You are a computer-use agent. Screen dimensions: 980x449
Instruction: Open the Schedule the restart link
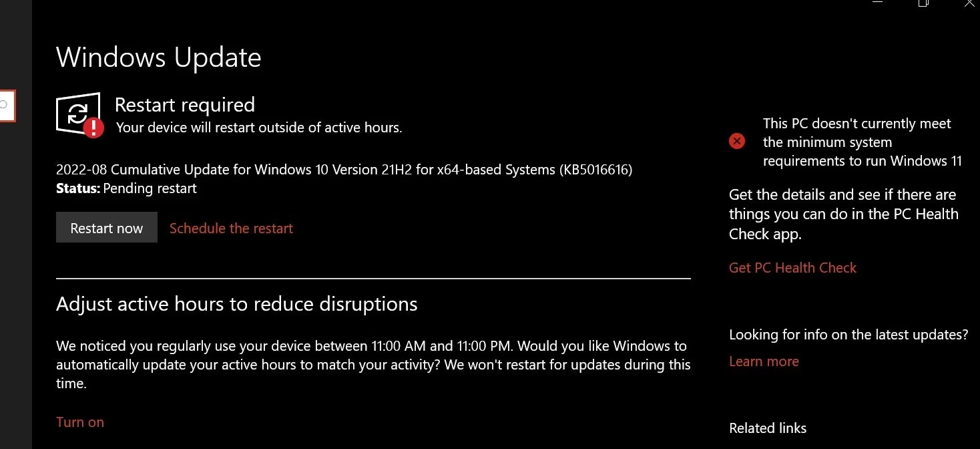point(231,228)
